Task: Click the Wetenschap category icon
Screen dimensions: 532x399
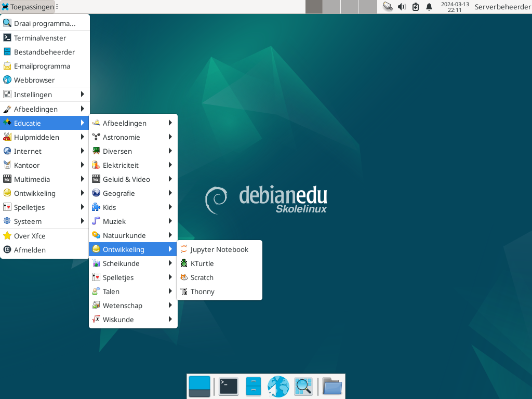Action: (96, 305)
